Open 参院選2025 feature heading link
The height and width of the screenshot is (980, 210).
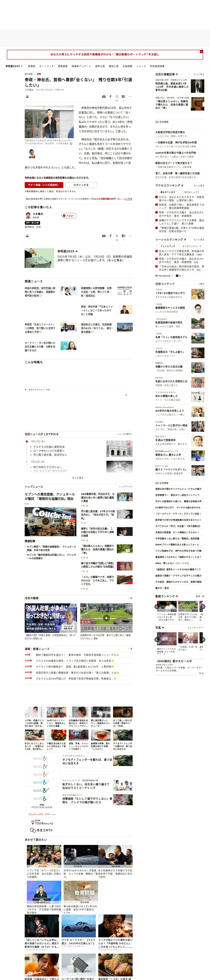pos(67,252)
